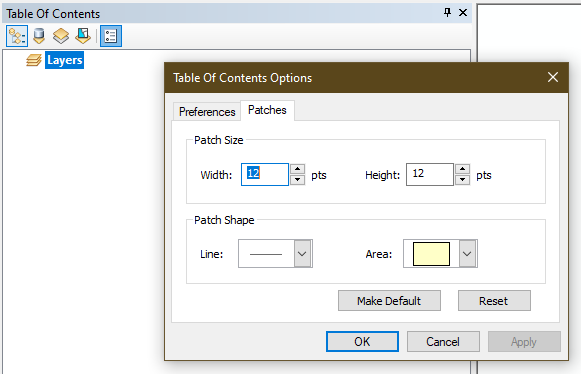Switch to the Preferences tab
This screenshot has width=581, height=374.
207,112
